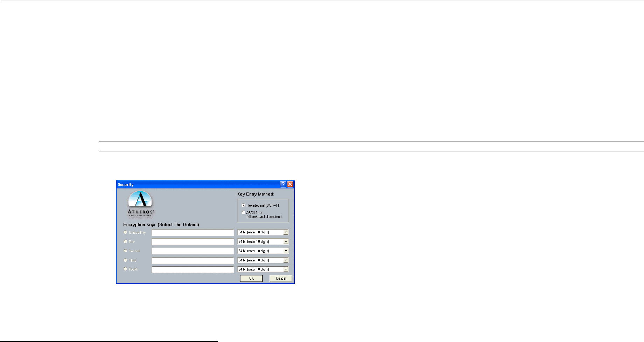
Task: Click the Key Entry Method heading
Action: (x=256, y=194)
